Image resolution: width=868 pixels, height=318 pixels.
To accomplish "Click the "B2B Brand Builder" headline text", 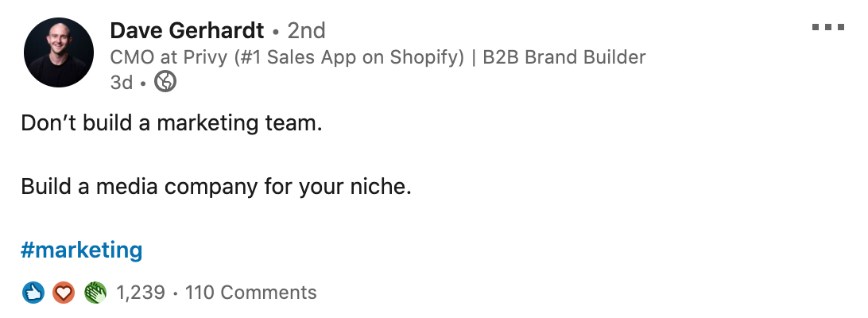I will click(564, 57).
